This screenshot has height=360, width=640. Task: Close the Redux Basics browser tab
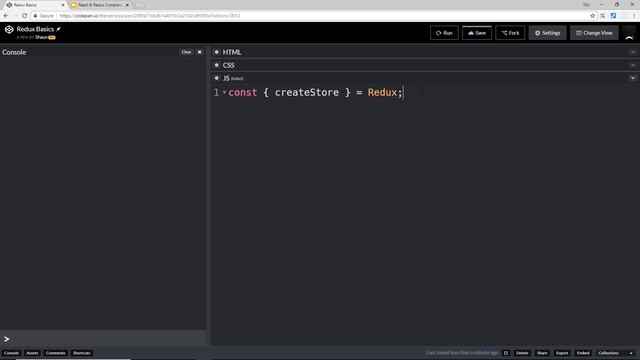pos(63,5)
